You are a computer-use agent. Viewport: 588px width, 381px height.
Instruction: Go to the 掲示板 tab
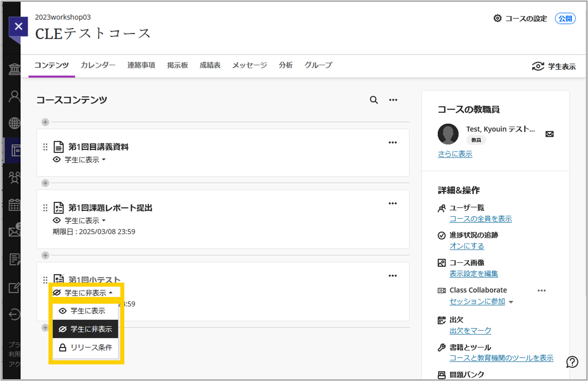177,65
